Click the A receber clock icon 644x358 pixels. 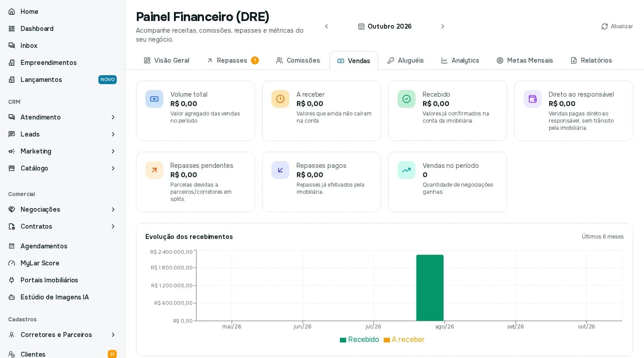[280, 99]
